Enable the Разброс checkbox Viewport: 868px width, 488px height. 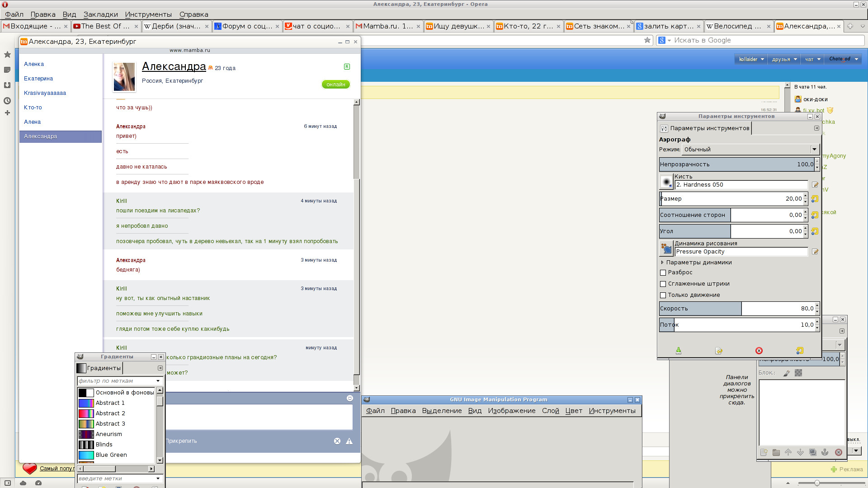tap(663, 272)
